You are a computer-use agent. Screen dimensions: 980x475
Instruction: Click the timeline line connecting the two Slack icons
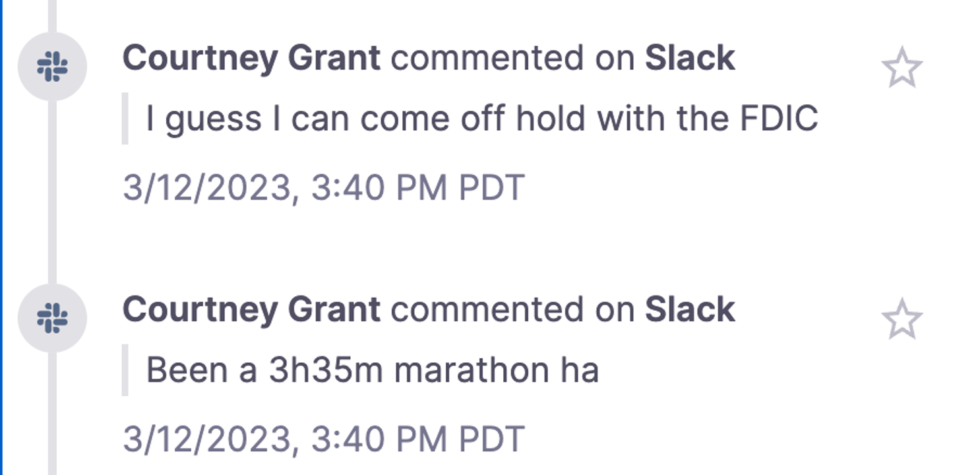click(x=52, y=193)
